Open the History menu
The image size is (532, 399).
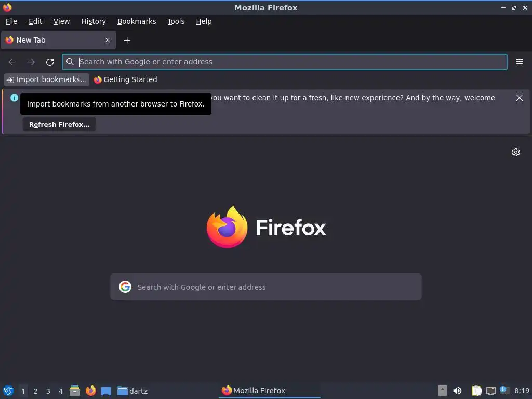[x=94, y=21]
